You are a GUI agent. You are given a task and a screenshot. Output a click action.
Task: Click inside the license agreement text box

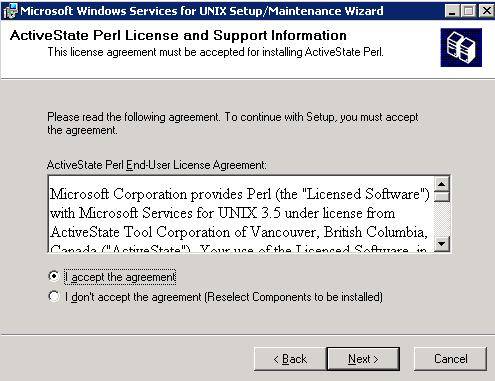(x=241, y=214)
